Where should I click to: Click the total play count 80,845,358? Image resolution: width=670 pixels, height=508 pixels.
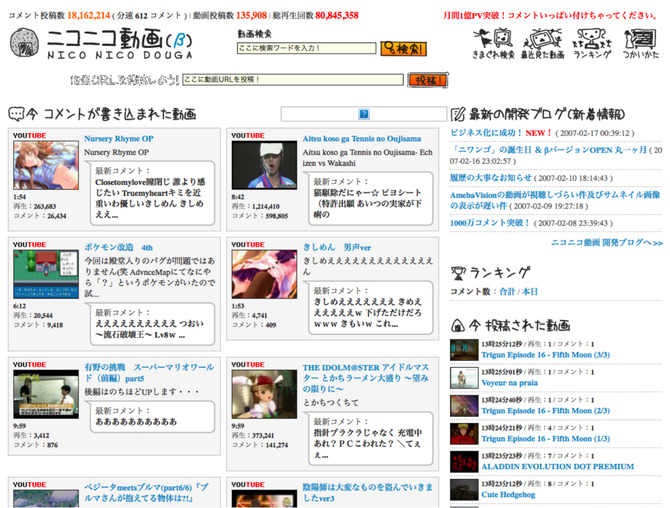[x=337, y=15]
